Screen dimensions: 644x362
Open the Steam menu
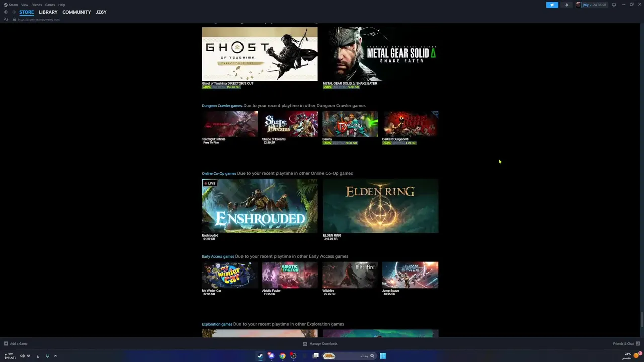[14, 5]
